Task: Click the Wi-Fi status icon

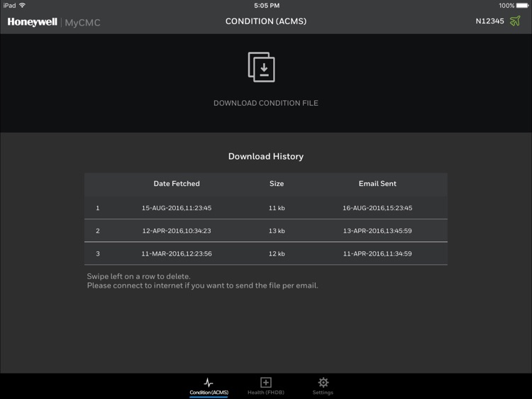Action: pos(23,5)
